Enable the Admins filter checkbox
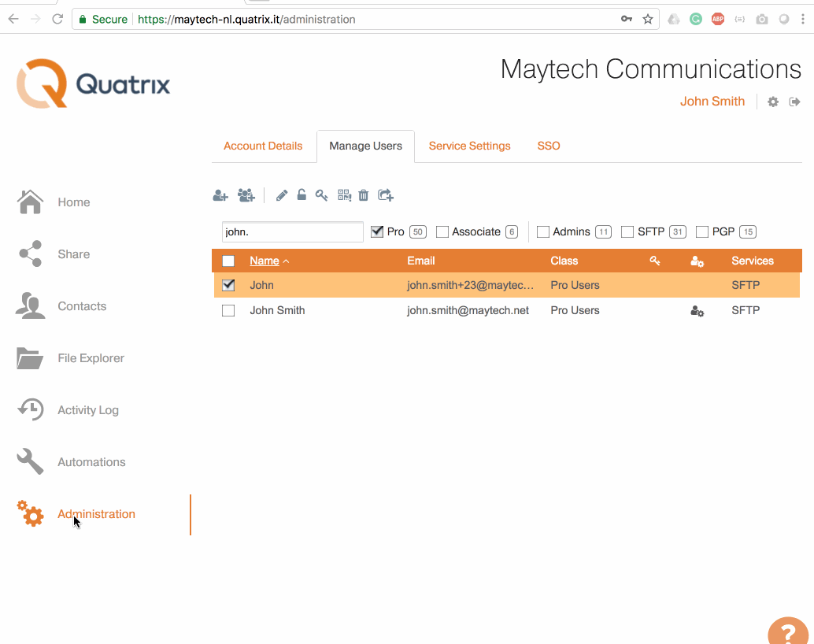The image size is (814, 644). tap(543, 231)
